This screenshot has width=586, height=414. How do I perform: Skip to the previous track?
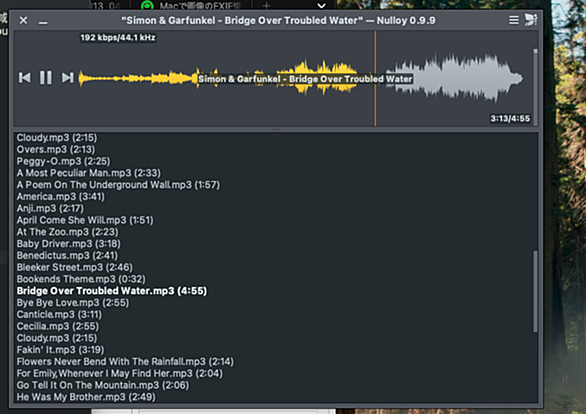point(25,78)
